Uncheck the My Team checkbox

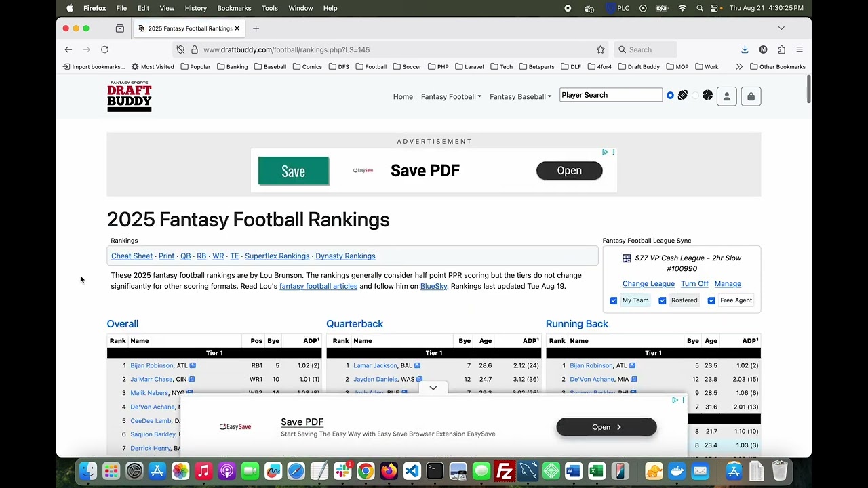tap(613, 300)
